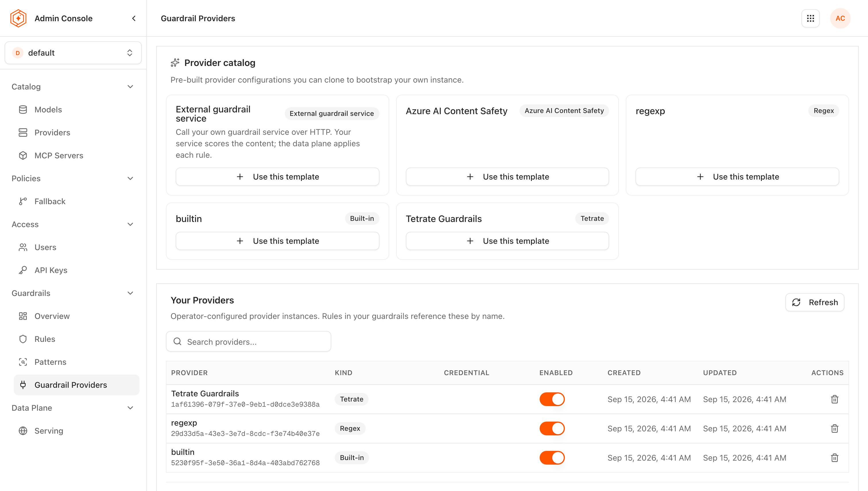Navigate to Users page
Screen dimensions: 868x491
tap(76, 247)
